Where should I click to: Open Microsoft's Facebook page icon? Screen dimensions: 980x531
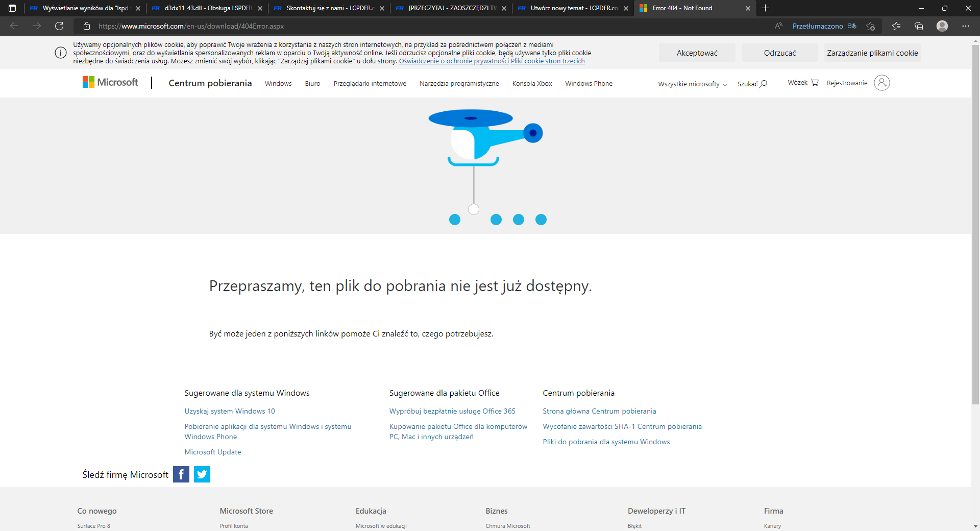(181, 474)
